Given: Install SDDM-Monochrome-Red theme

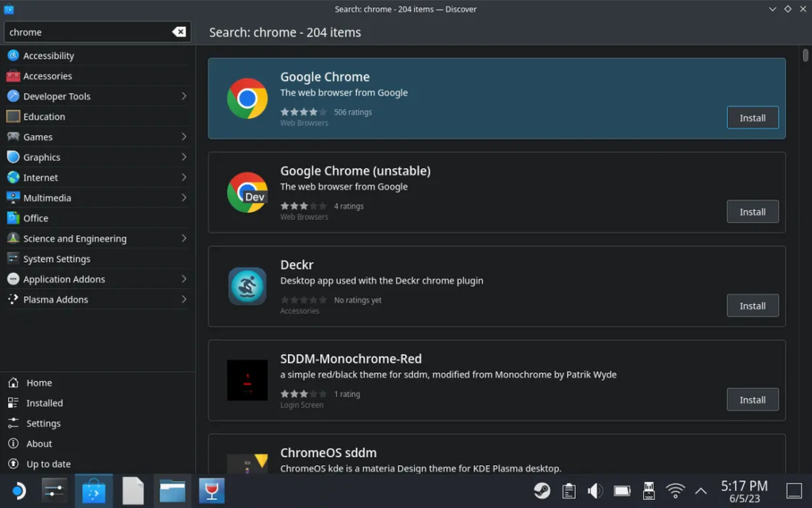Looking at the screenshot, I should (x=752, y=400).
